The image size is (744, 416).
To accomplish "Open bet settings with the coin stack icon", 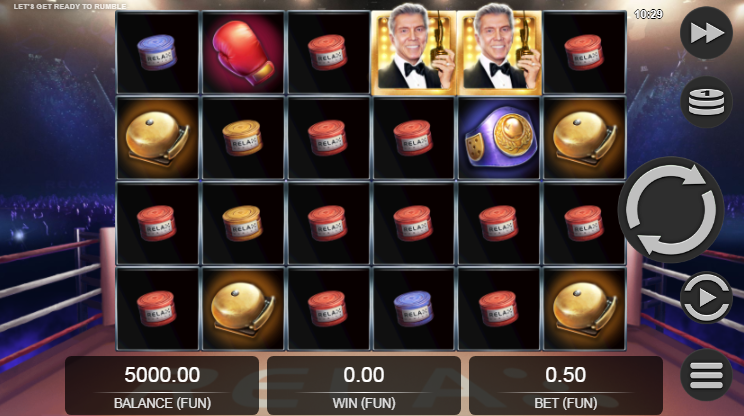I will 707,102.
